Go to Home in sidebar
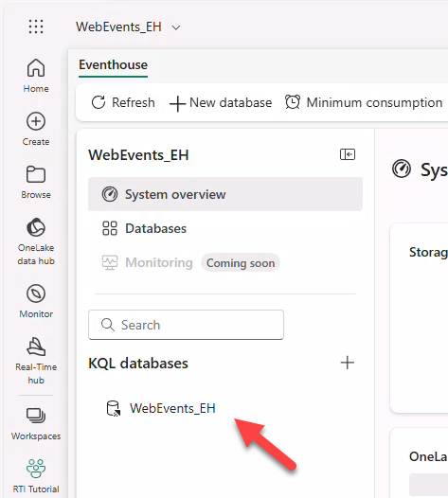Screen dimensions: 448x498 (36, 76)
